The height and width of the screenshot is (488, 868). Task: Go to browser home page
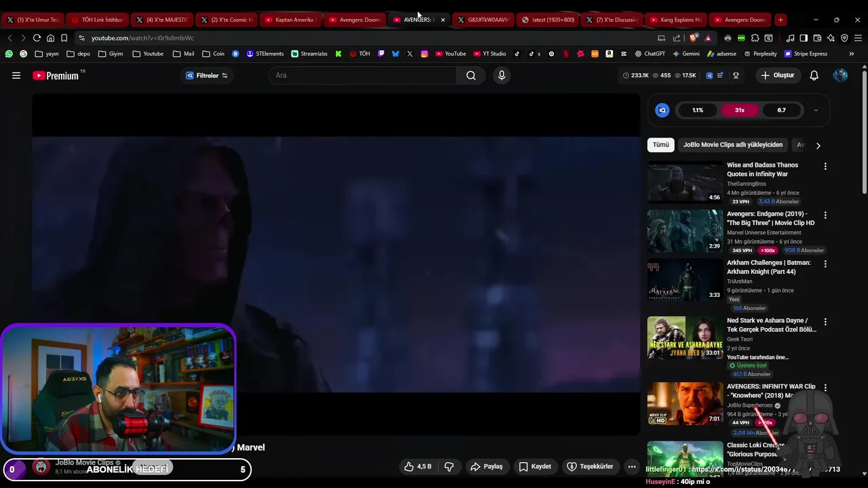coord(50,38)
